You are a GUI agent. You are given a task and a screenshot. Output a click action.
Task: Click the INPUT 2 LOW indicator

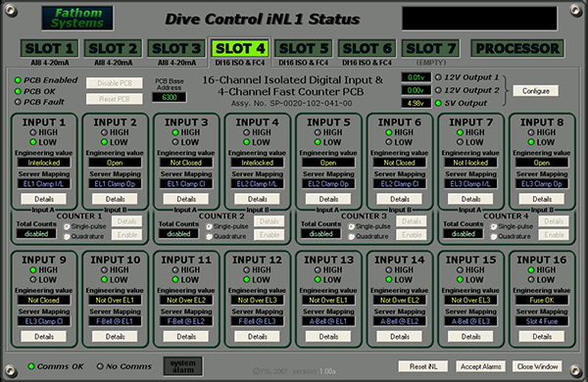pyautogui.click(x=104, y=142)
